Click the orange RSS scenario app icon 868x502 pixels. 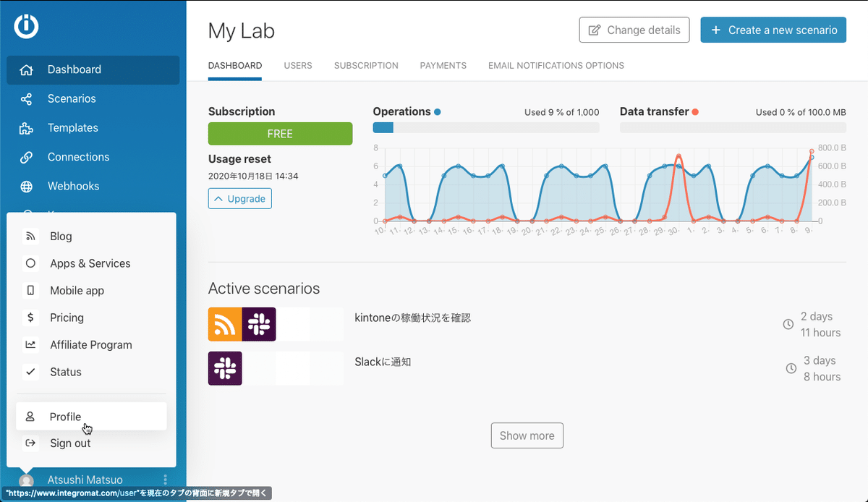[225, 324]
